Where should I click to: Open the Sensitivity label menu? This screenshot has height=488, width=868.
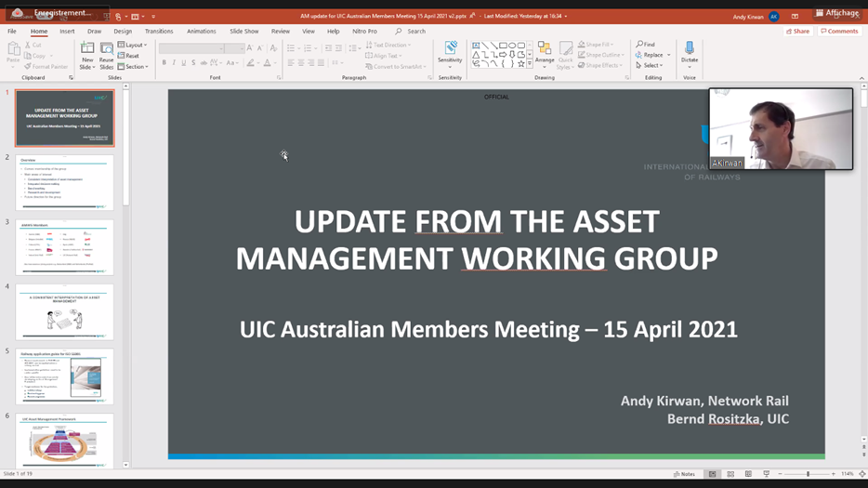(450, 56)
